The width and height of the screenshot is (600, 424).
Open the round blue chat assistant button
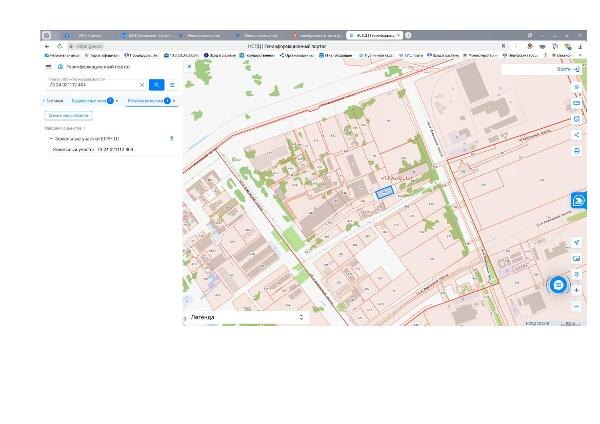558,285
